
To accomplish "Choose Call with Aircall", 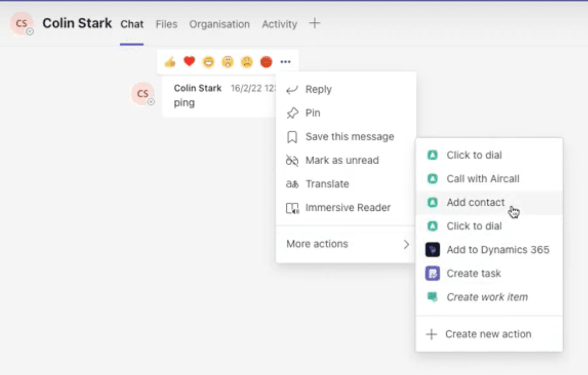I will tap(483, 178).
